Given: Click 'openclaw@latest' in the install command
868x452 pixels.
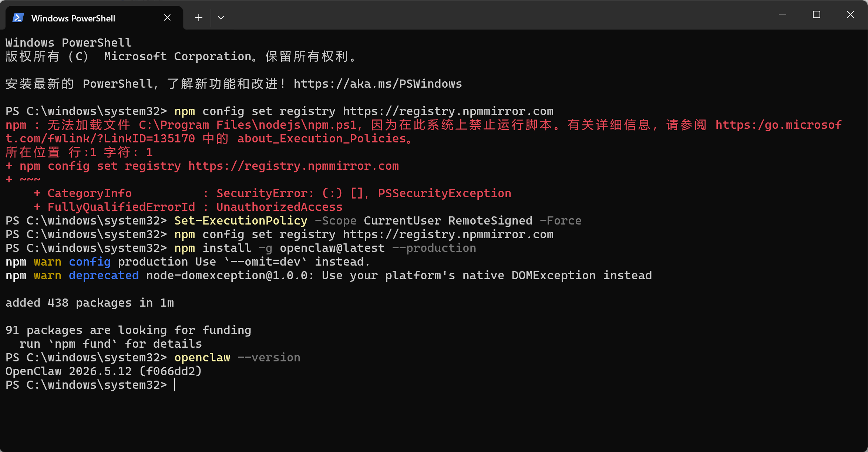Looking at the screenshot, I should [332, 248].
